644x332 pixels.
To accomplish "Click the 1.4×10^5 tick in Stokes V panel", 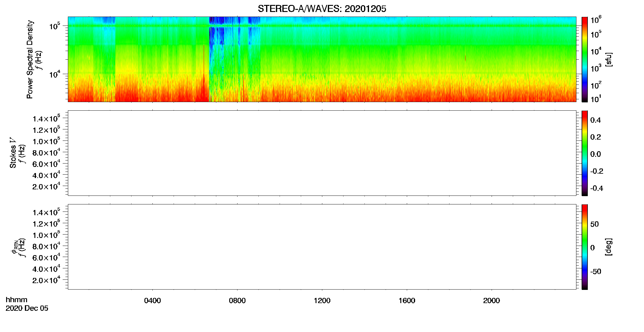I will point(46,118).
